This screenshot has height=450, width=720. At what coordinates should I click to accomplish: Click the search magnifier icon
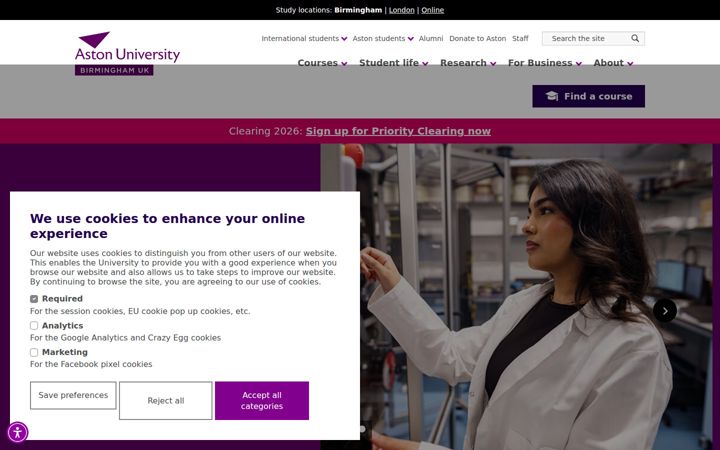(635, 39)
